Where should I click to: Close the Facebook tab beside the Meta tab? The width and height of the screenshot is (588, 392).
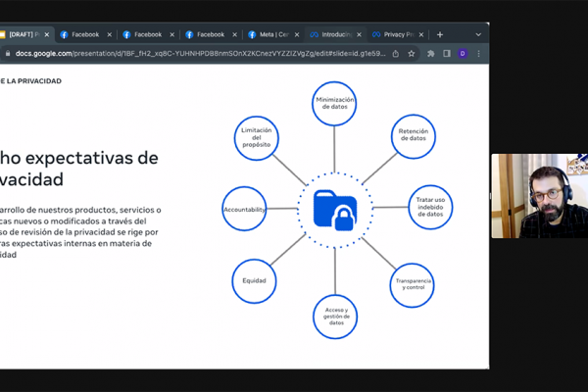coord(235,34)
